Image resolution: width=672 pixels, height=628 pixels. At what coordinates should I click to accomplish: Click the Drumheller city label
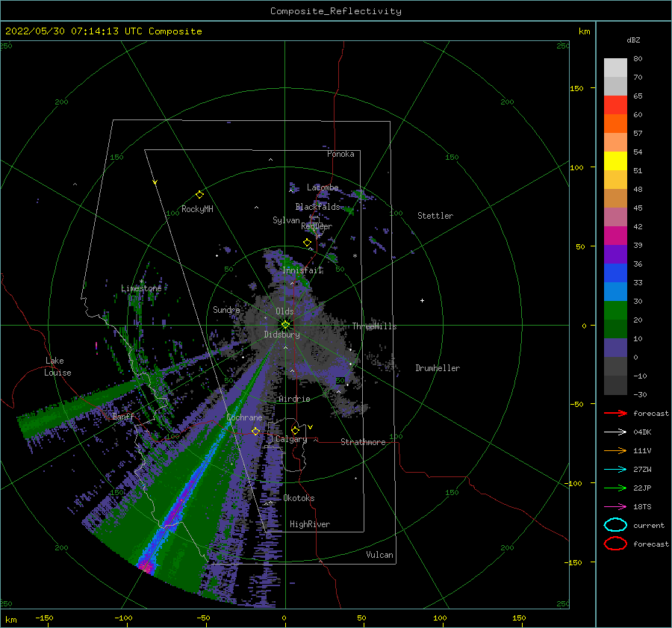[x=438, y=368]
